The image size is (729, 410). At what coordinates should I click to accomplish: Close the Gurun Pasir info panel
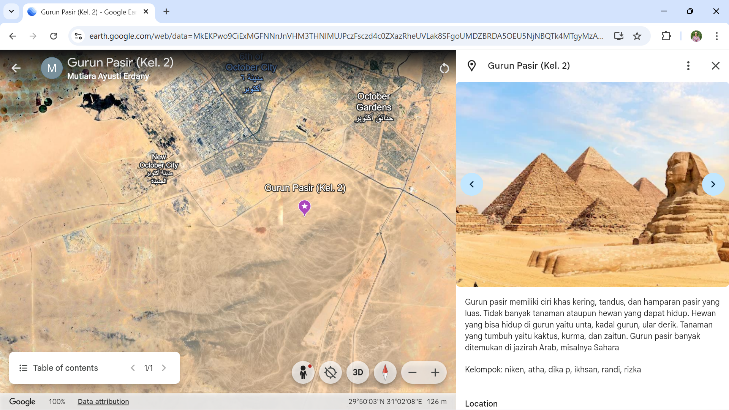coord(715,66)
